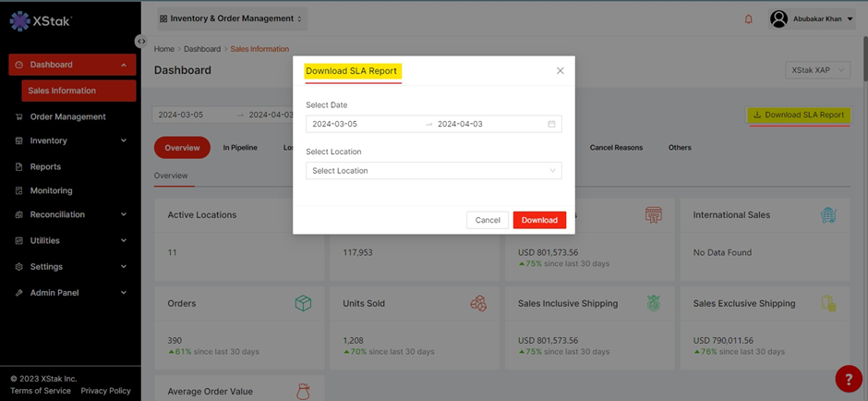Click the calendar icon in date field
The height and width of the screenshot is (401, 868).
click(551, 124)
